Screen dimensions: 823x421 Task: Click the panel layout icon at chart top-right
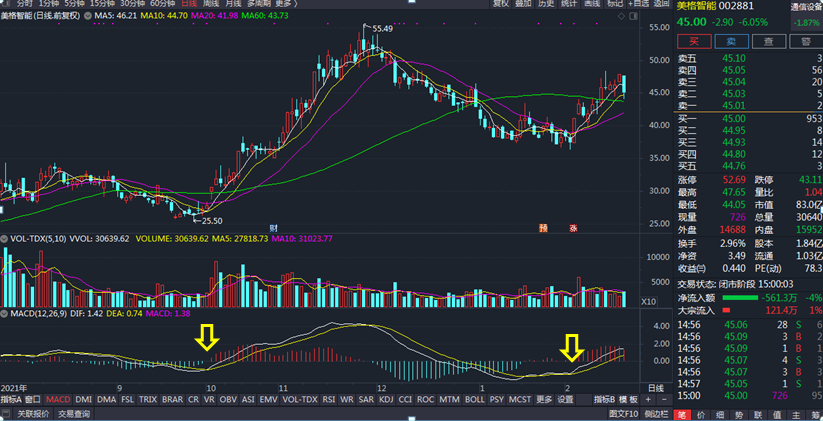click(632, 16)
